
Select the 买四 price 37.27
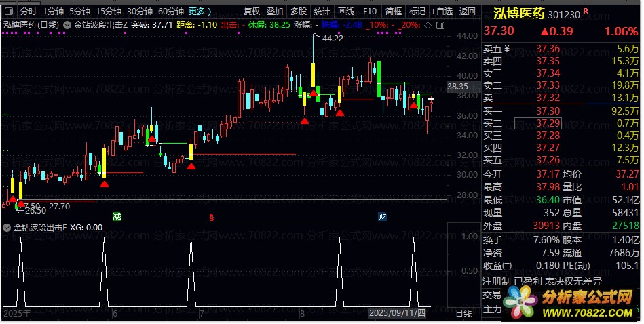[548, 148]
